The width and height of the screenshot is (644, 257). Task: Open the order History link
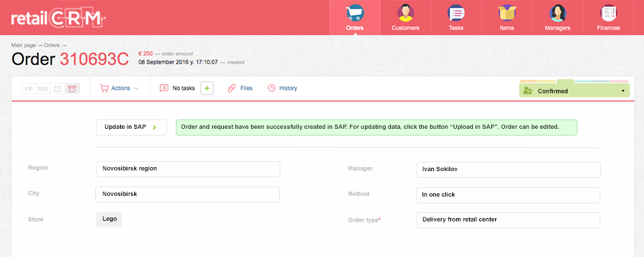[288, 89]
